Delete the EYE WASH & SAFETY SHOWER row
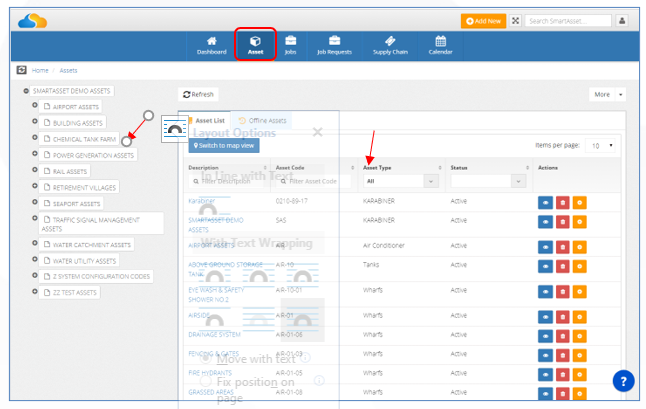The image size is (646, 409). (562, 292)
